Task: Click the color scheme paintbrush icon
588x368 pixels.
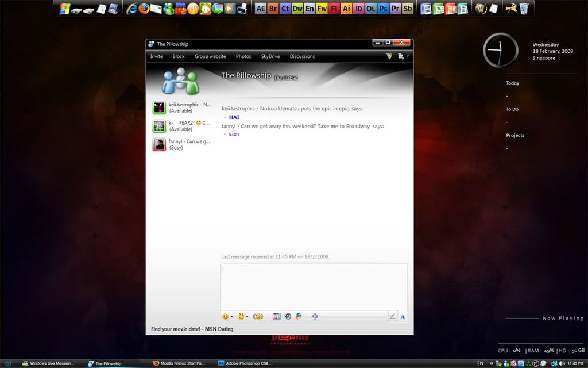Action: [389, 56]
